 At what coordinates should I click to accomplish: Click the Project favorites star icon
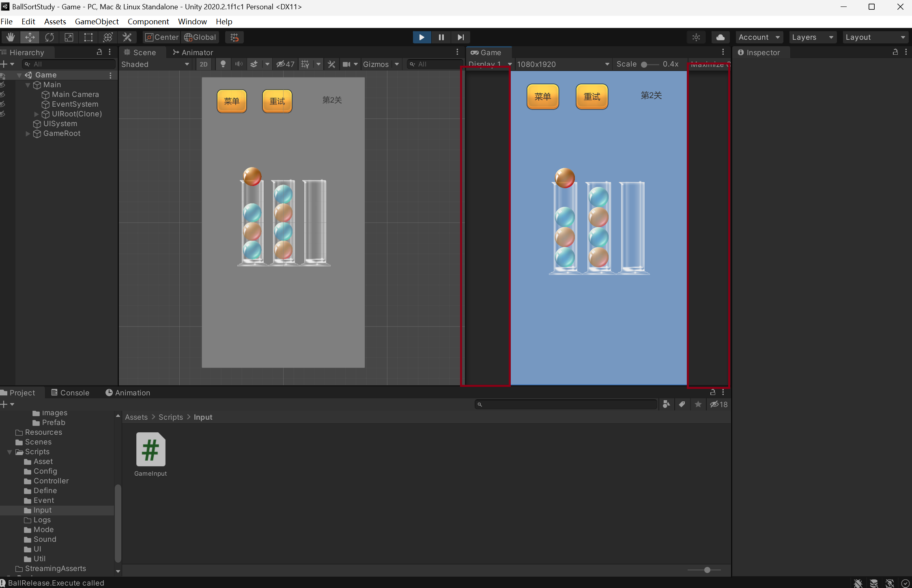pos(698,404)
